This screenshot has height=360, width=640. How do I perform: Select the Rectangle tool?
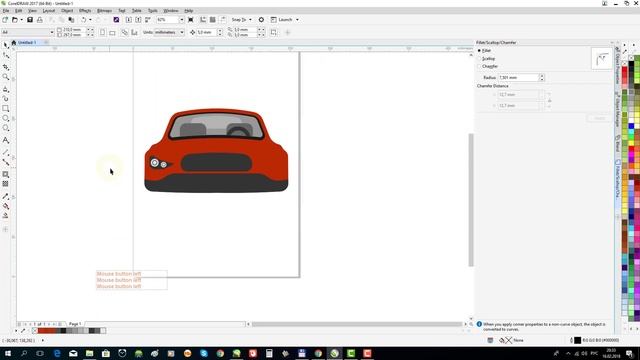(x=6, y=109)
